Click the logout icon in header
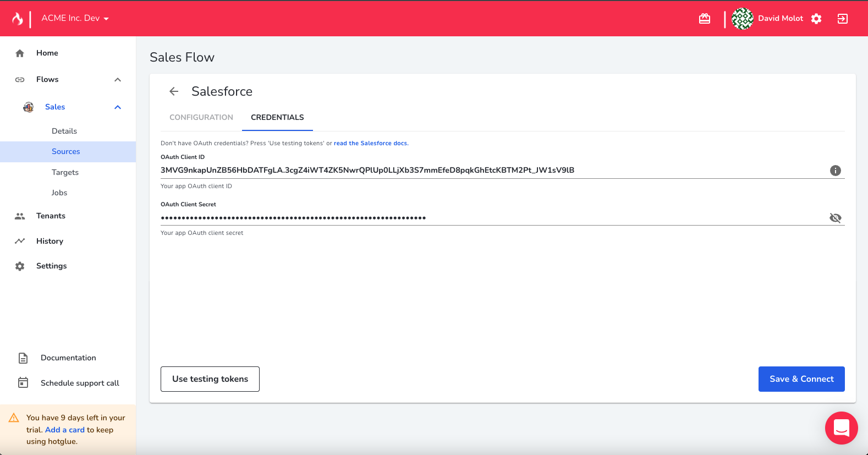This screenshot has height=455, width=868. click(x=843, y=19)
